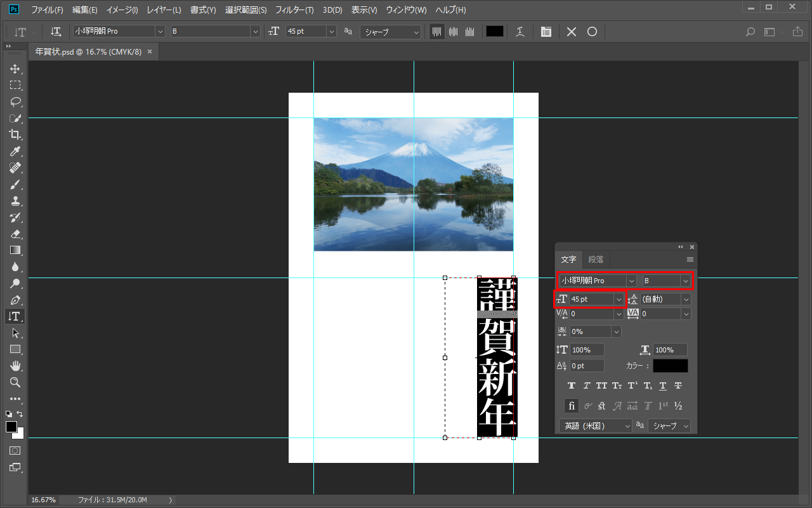
Task: Open the フィルター(T) menu
Action: tap(294, 10)
